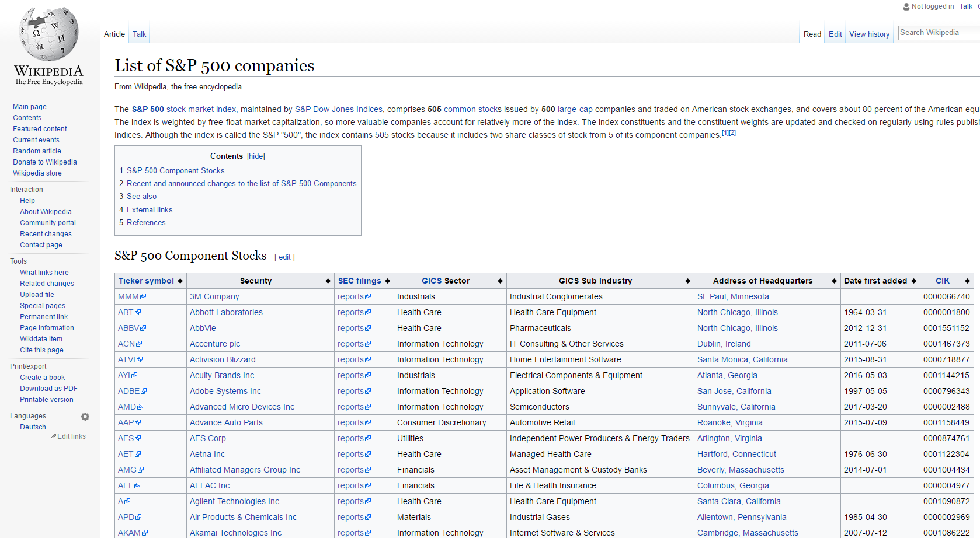Open the external link icon next to MMM
Screen dimensions: 980x538
click(x=144, y=296)
